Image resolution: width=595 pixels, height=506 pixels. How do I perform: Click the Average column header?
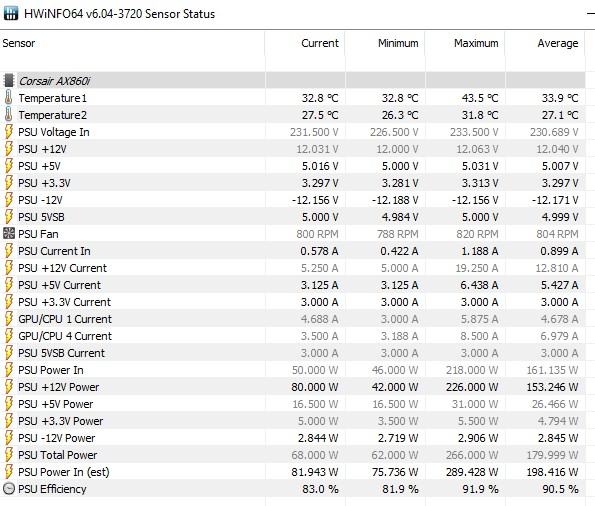[x=558, y=43]
